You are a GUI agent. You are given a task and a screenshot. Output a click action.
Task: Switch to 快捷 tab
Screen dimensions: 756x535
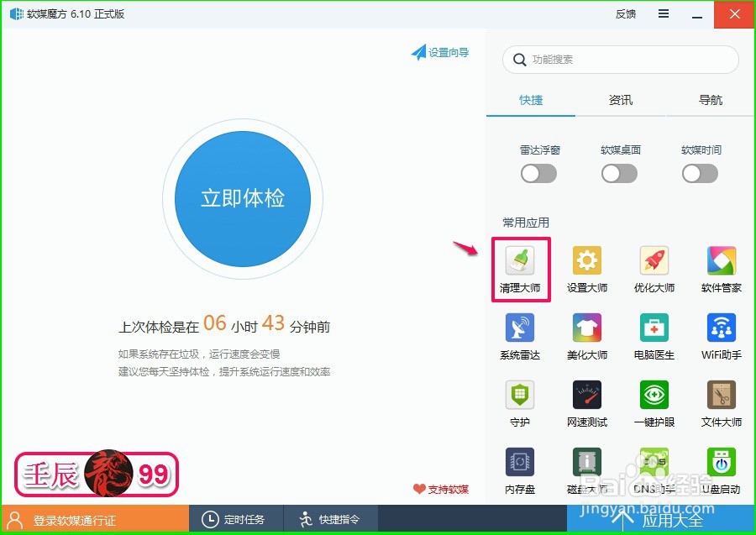pos(531,100)
